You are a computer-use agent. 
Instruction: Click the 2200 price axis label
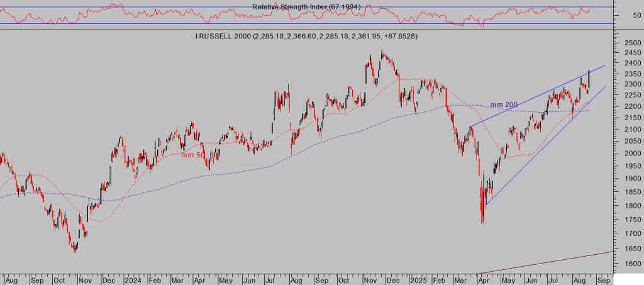[631, 106]
